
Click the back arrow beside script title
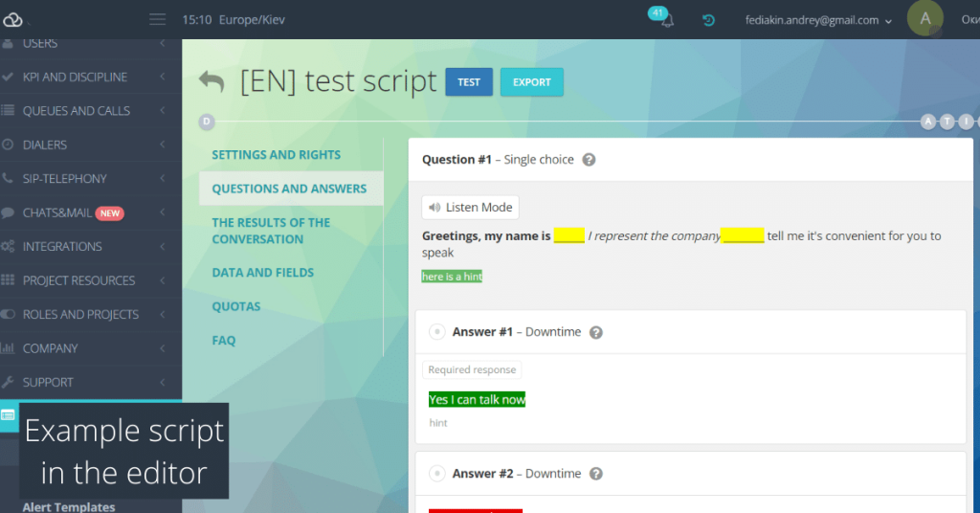click(212, 81)
